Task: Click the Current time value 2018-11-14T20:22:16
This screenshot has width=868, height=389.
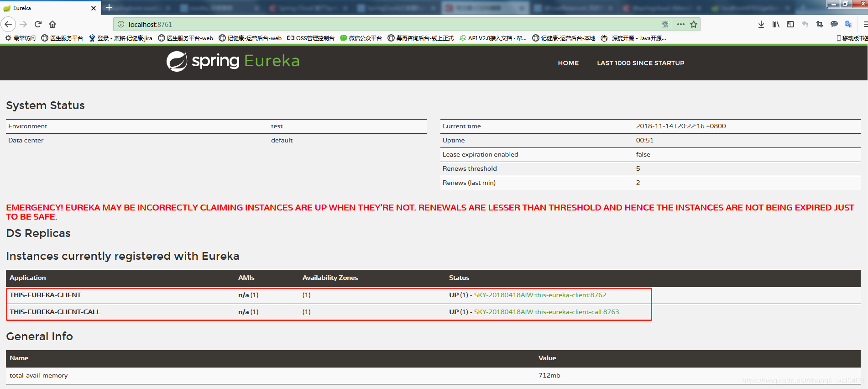Action: click(681, 126)
